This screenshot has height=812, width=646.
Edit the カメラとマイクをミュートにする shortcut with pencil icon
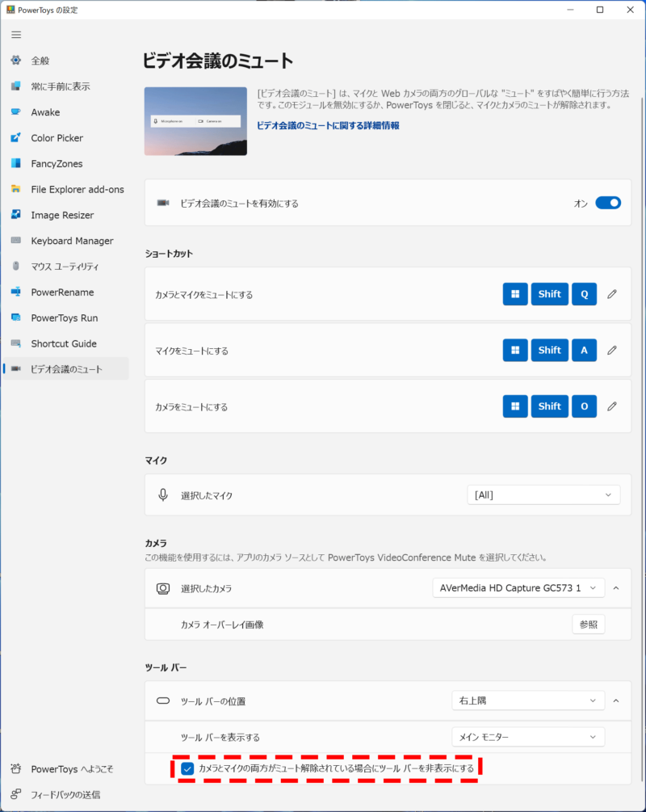[612, 294]
